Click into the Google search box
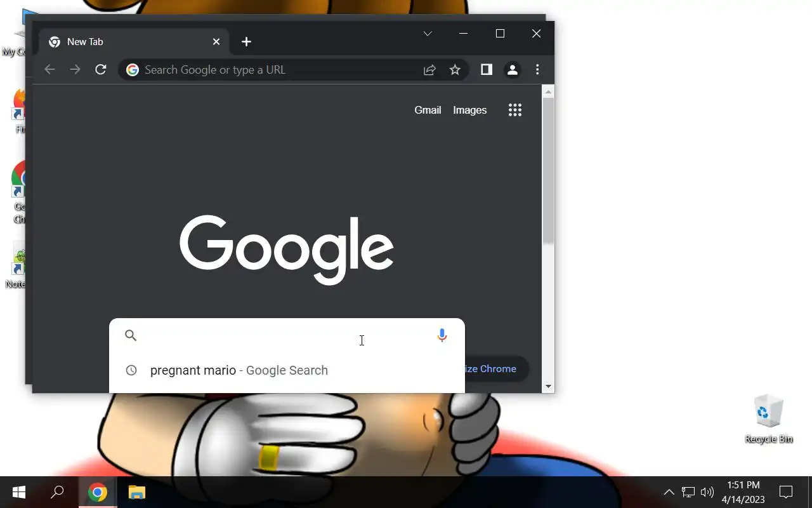Screen dimensions: 812x508 287,335
